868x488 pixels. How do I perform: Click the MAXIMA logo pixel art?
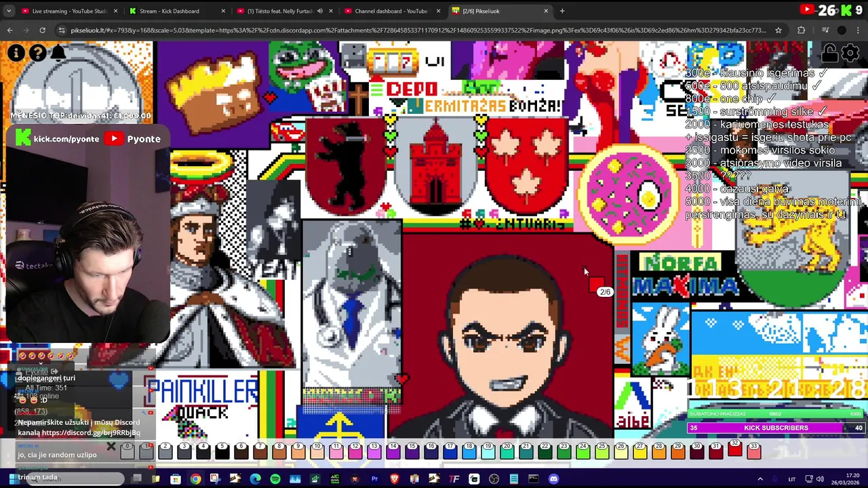[x=685, y=286]
